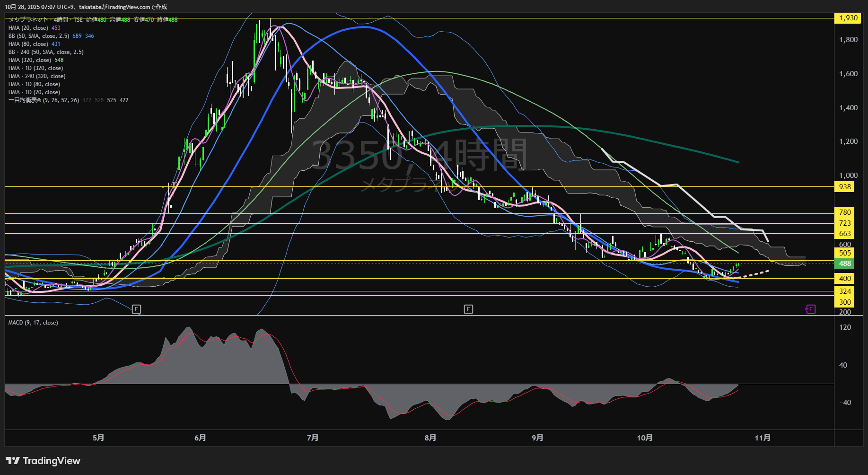Viewport: 868px width, 475px height.
Task: Expand the HMA (320, close) legend entry
Action: pos(30,60)
